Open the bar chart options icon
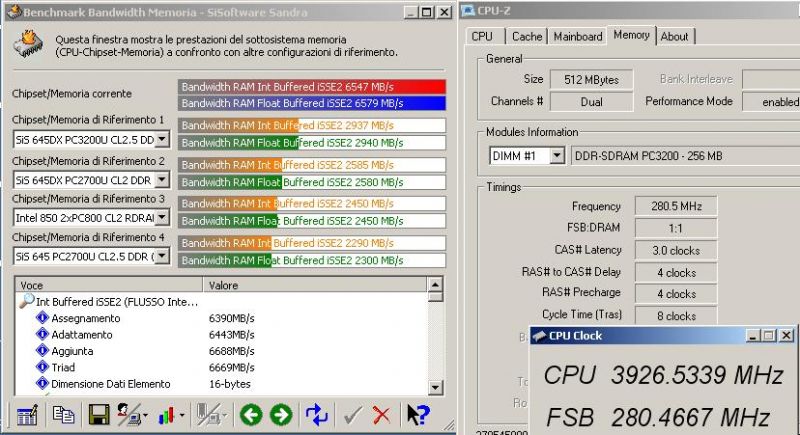This screenshot has height=435, width=800. 168,415
